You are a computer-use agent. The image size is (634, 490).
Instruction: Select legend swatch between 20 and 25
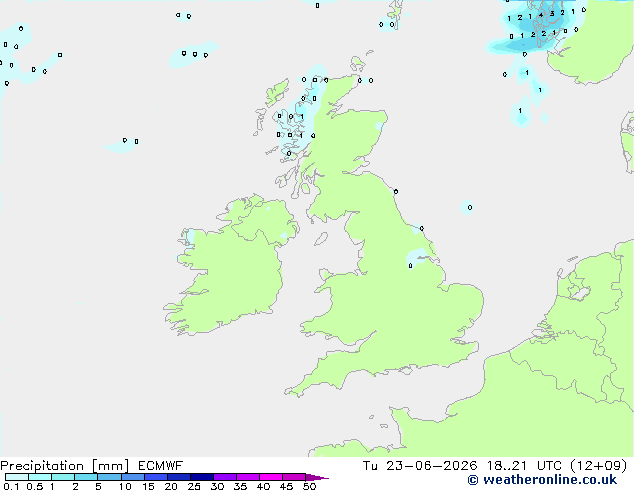point(179,477)
